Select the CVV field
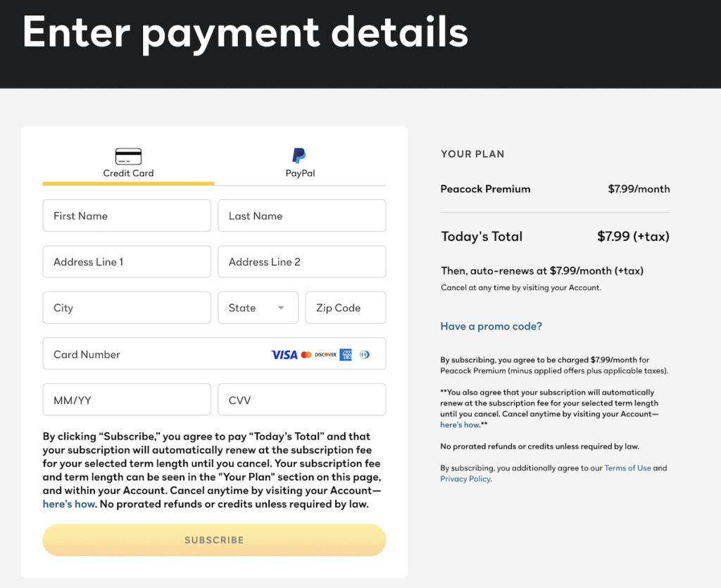The height and width of the screenshot is (588, 721). pyautogui.click(x=302, y=399)
